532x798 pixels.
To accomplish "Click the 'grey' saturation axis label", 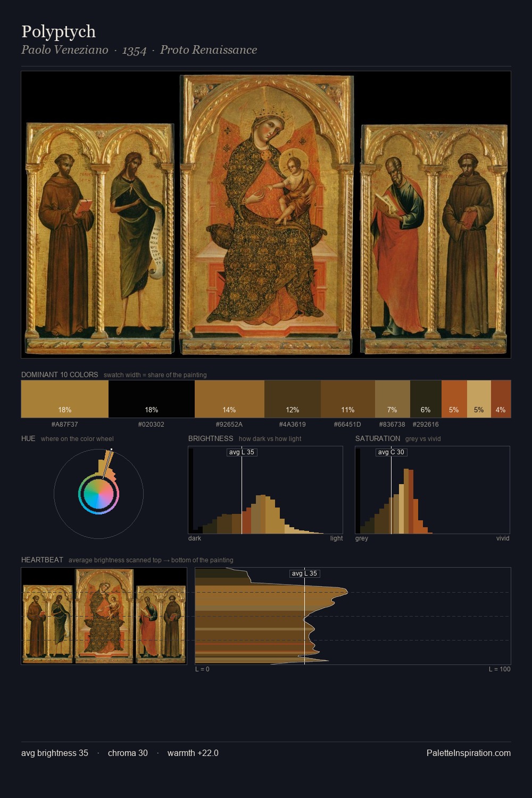I will pos(362,538).
